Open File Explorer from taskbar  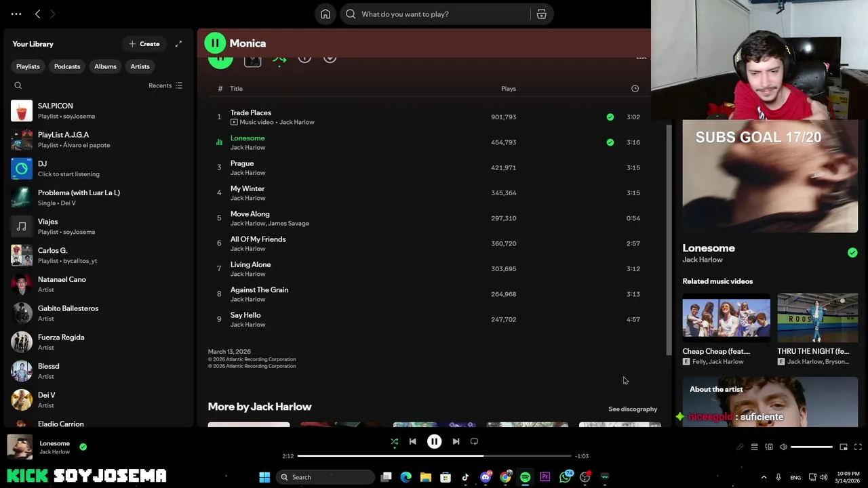(426, 477)
